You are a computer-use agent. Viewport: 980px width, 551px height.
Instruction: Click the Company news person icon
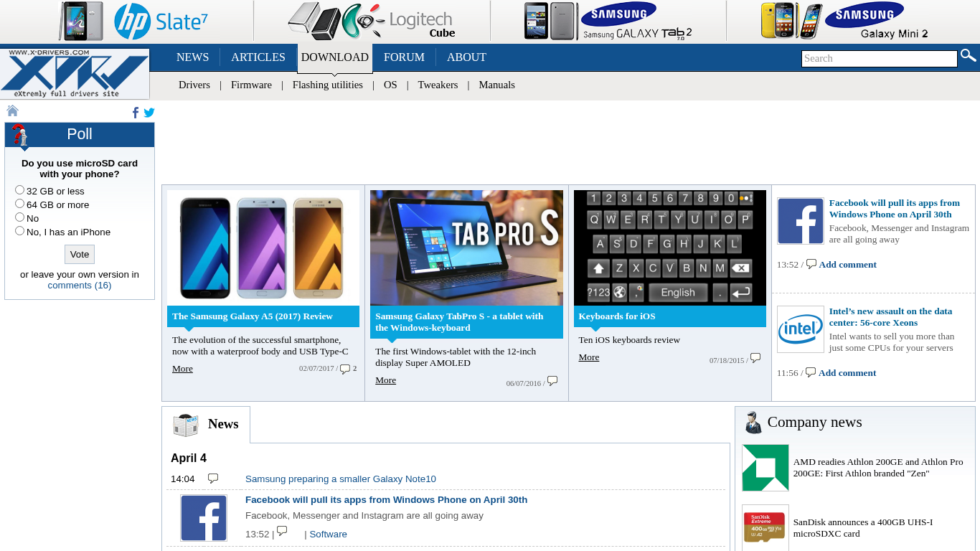tap(753, 423)
